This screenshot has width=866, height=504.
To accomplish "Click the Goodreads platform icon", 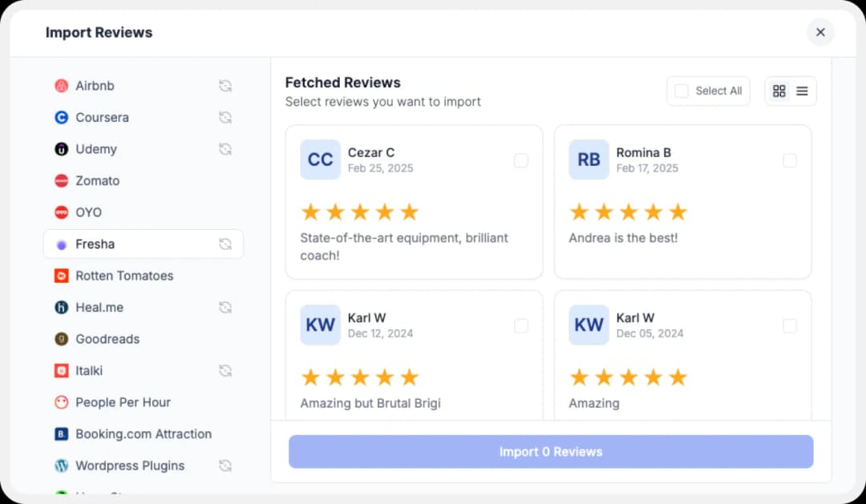I will coord(58,339).
